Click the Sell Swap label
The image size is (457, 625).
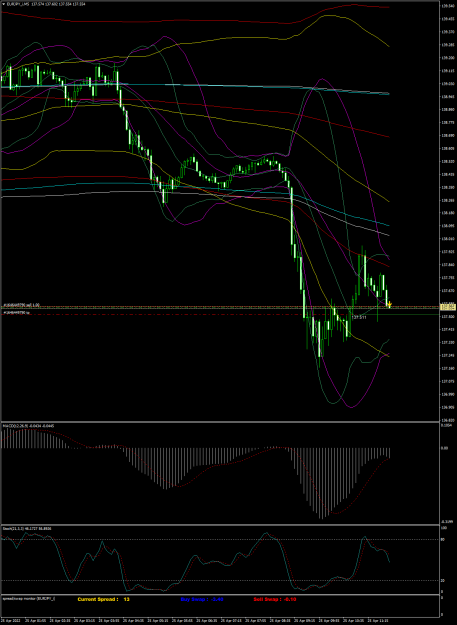[273, 599]
